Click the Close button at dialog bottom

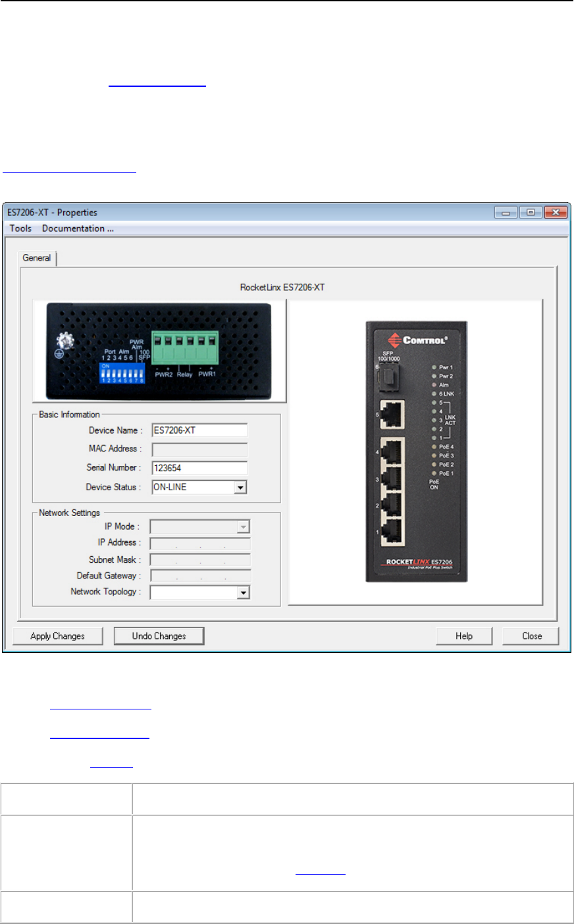point(532,636)
